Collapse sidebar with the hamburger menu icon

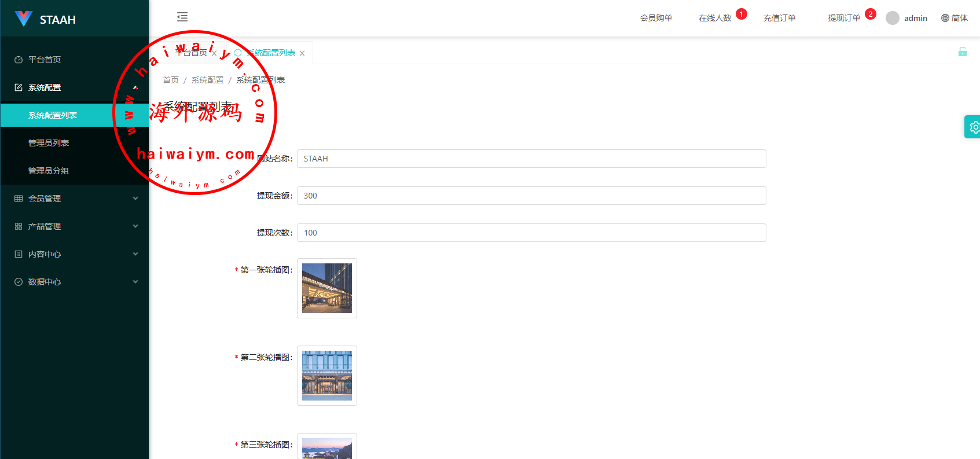click(182, 17)
